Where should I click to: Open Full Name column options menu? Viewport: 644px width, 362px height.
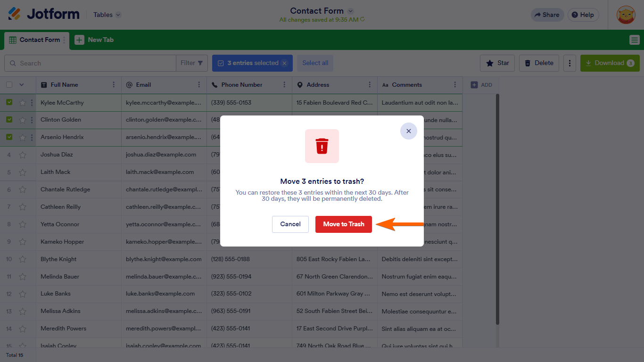[x=114, y=85]
